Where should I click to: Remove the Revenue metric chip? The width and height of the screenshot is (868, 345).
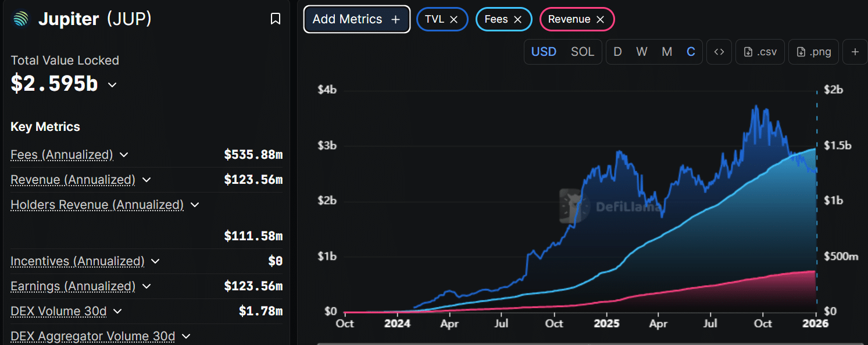[x=601, y=19]
